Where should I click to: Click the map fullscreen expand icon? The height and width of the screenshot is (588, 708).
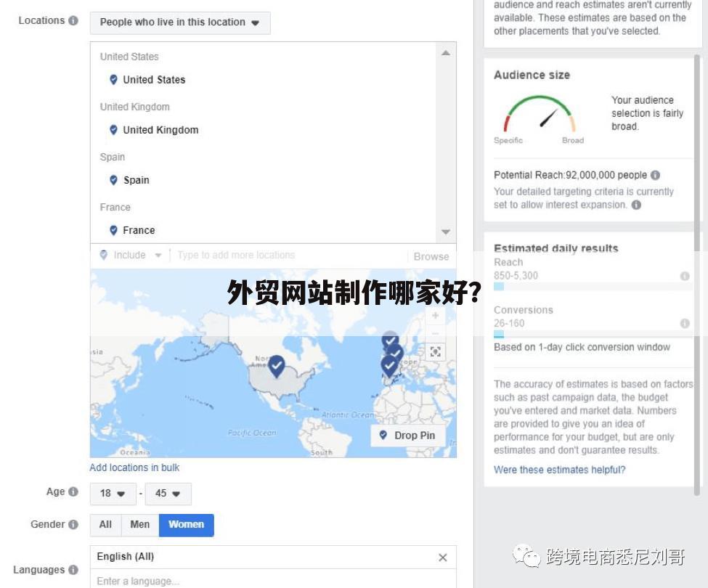tap(435, 351)
